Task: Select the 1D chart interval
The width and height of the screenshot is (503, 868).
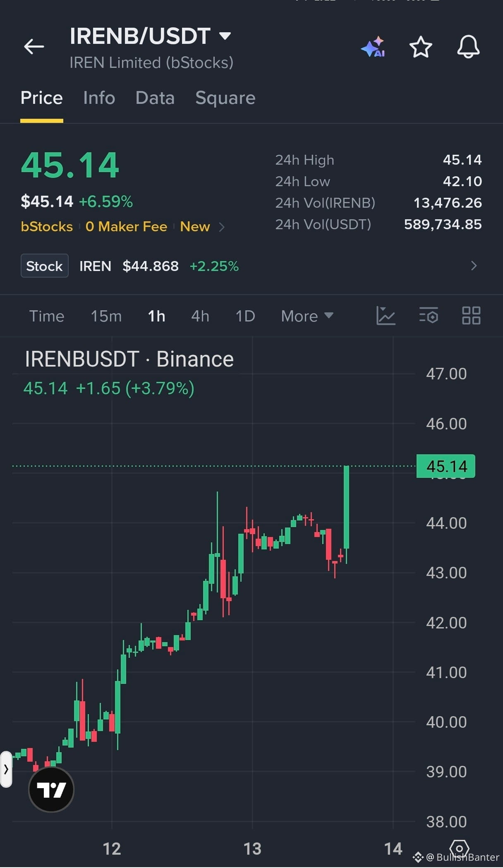Action: pos(245,316)
